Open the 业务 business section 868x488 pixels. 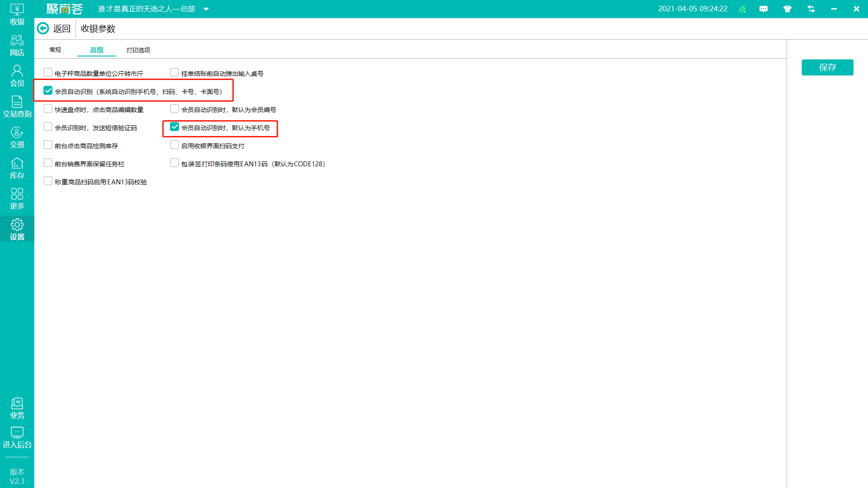(17, 408)
